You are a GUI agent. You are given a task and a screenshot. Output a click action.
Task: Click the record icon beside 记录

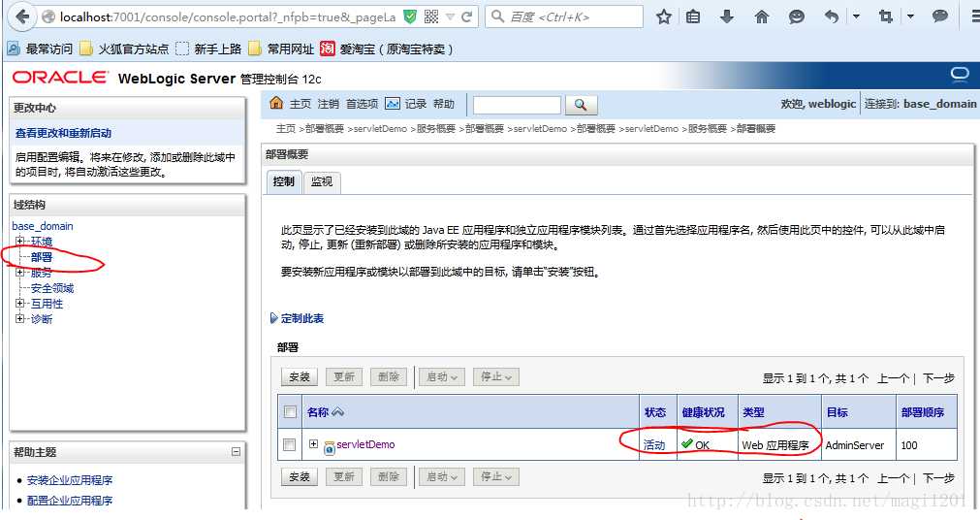[393, 104]
